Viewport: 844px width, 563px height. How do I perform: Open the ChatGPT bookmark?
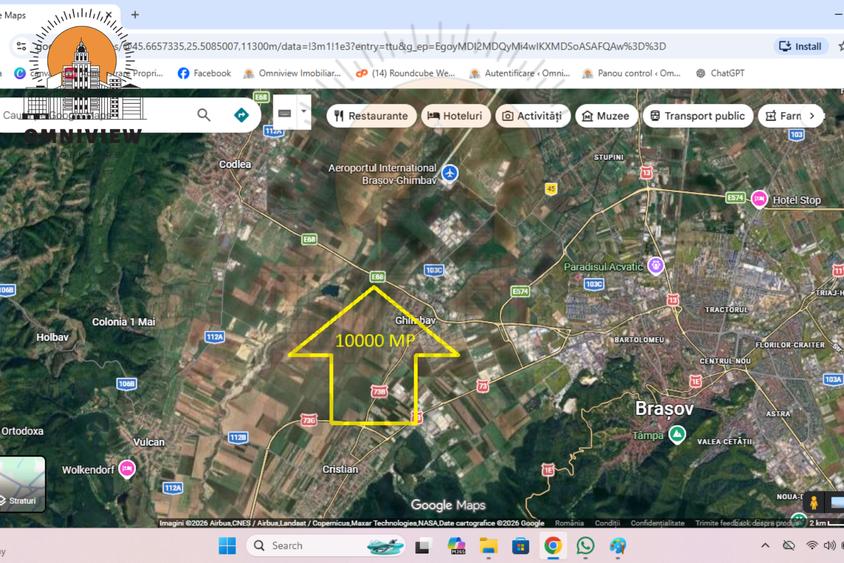(720, 73)
